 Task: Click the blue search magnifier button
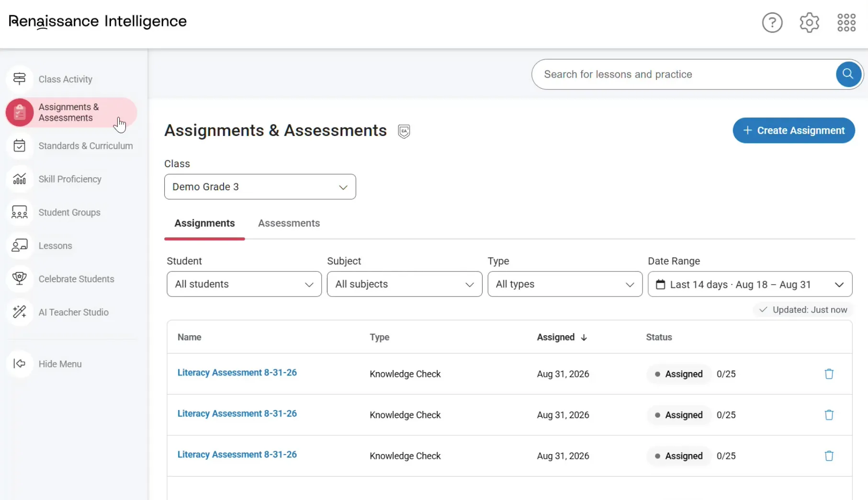pos(848,74)
